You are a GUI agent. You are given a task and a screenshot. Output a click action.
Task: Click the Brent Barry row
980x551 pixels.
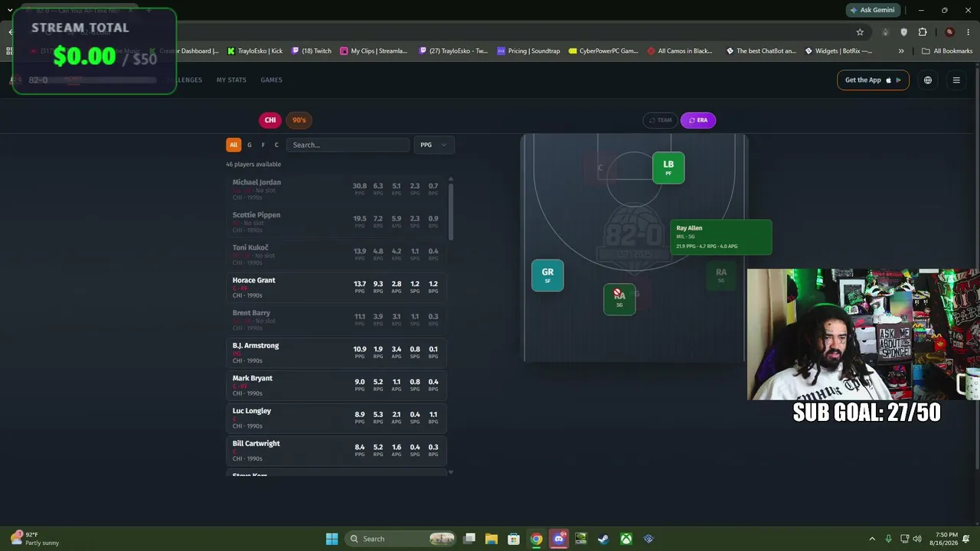(336, 321)
